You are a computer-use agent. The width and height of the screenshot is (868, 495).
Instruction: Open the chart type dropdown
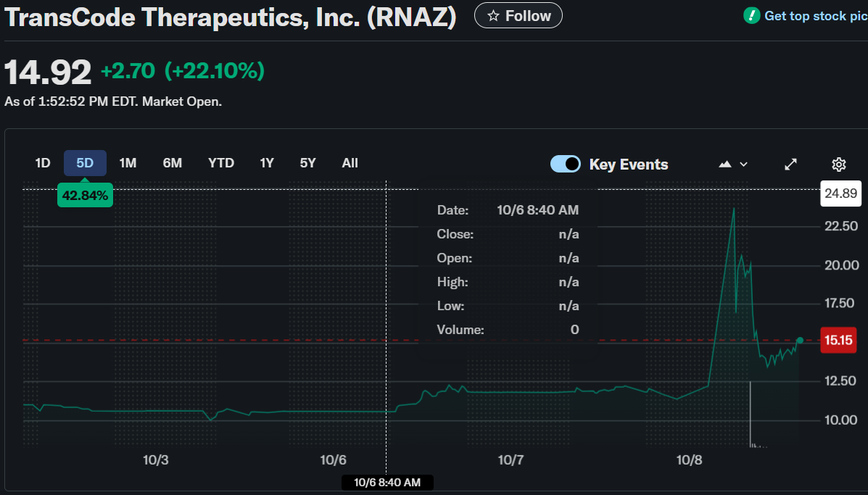[x=732, y=165]
